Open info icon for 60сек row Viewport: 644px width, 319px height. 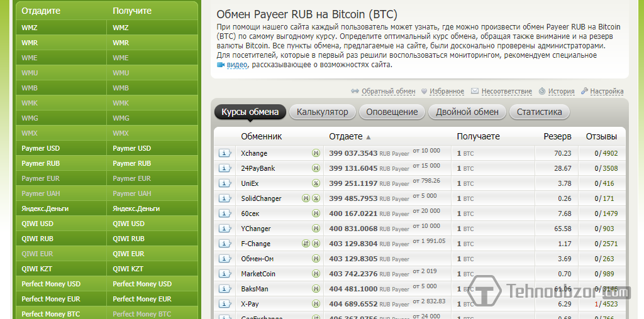[225, 214]
